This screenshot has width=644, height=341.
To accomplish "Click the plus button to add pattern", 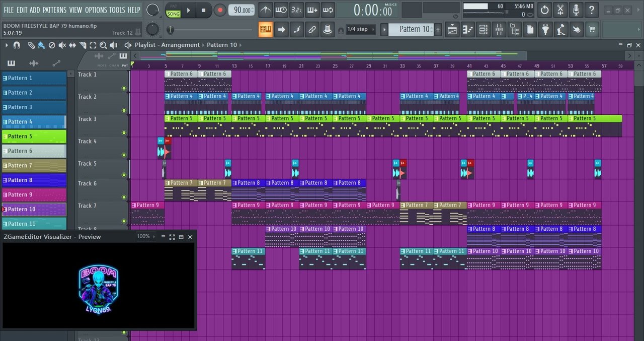I will pos(438,29).
